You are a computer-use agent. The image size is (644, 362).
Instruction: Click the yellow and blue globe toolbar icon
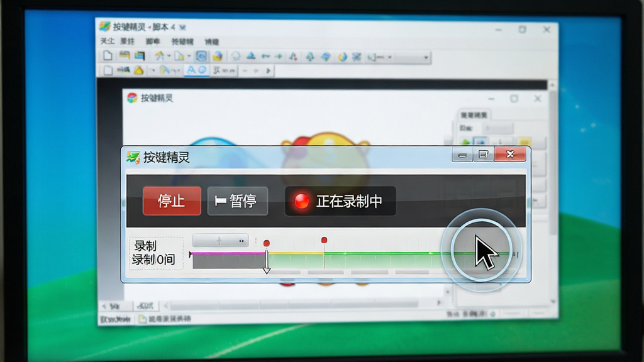point(342,57)
